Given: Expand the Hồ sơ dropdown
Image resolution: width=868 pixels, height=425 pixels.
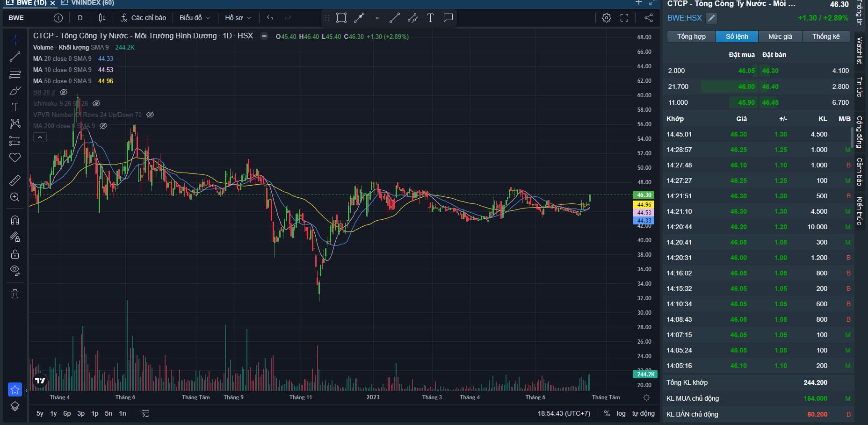Looking at the screenshot, I should tap(238, 18).
